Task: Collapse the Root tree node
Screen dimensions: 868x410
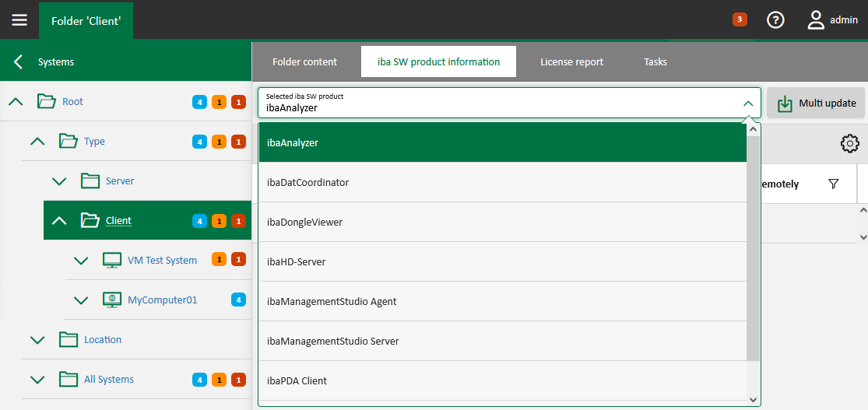Action: click(x=16, y=101)
